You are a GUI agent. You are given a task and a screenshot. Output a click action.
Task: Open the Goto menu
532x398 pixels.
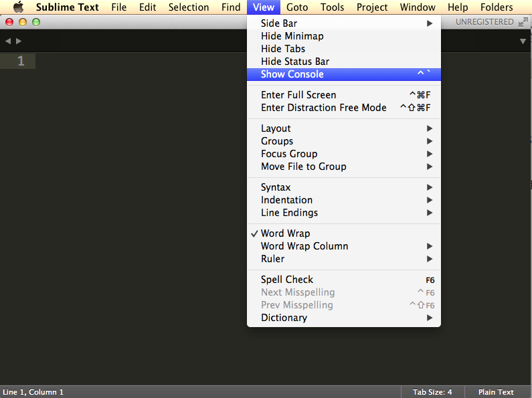297,7
